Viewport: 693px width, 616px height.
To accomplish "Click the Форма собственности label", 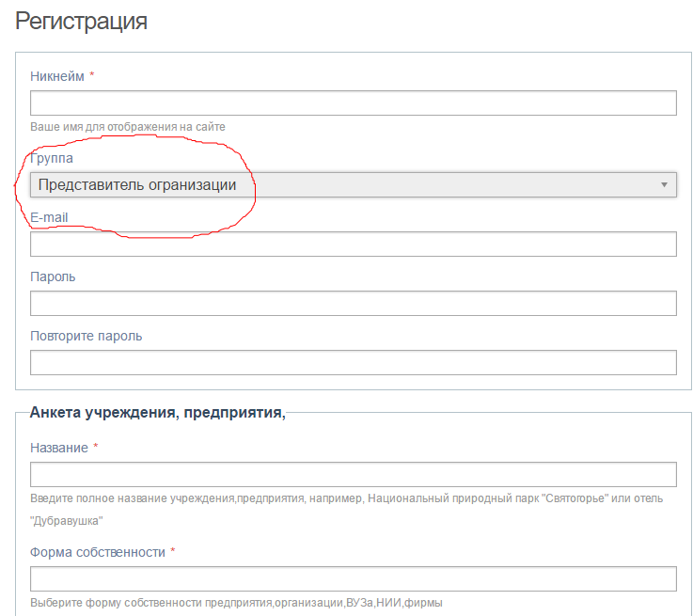I will 98,552.
